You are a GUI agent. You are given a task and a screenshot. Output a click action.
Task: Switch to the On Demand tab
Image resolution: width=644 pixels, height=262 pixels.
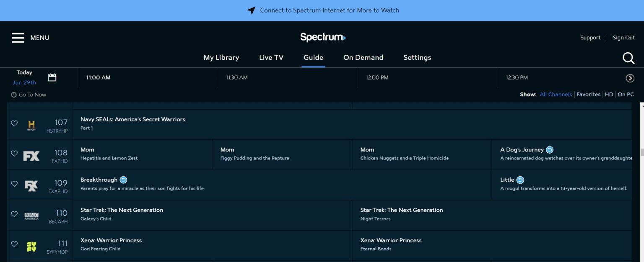click(363, 57)
